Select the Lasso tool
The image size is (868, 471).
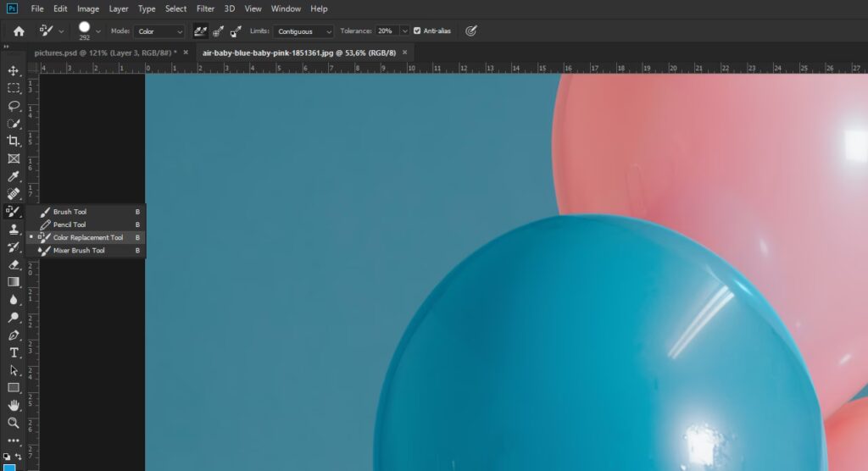[x=14, y=106]
